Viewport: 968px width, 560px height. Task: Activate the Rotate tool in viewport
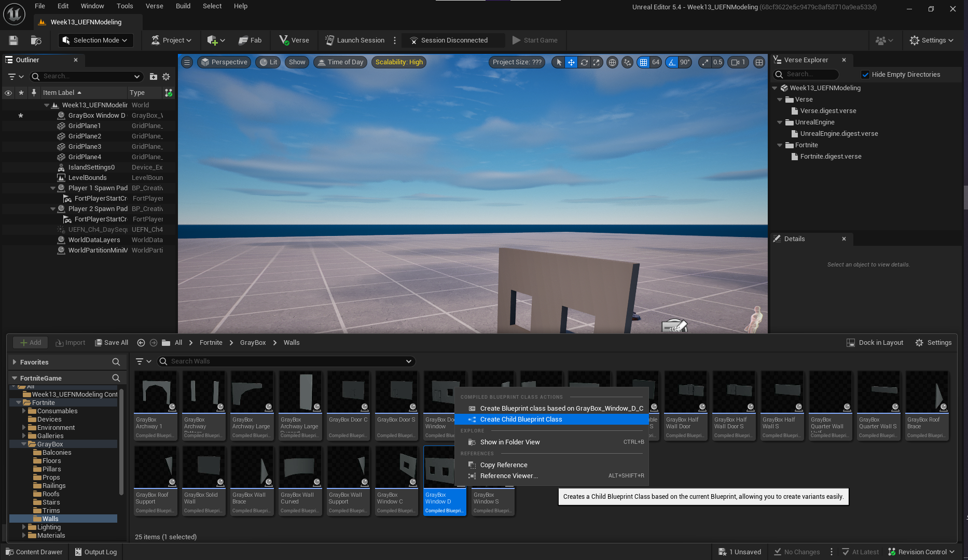(x=584, y=62)
